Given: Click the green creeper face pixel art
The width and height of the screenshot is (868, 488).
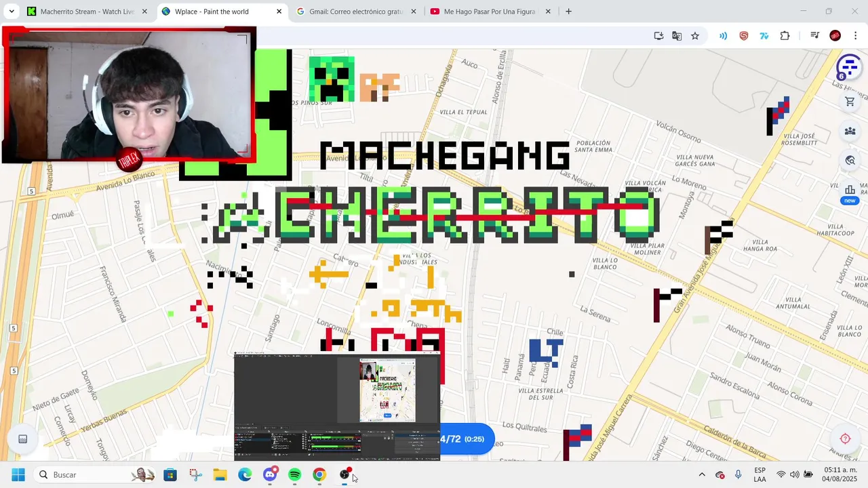Looking at the screenshot, I should click(x=332, y=79).
